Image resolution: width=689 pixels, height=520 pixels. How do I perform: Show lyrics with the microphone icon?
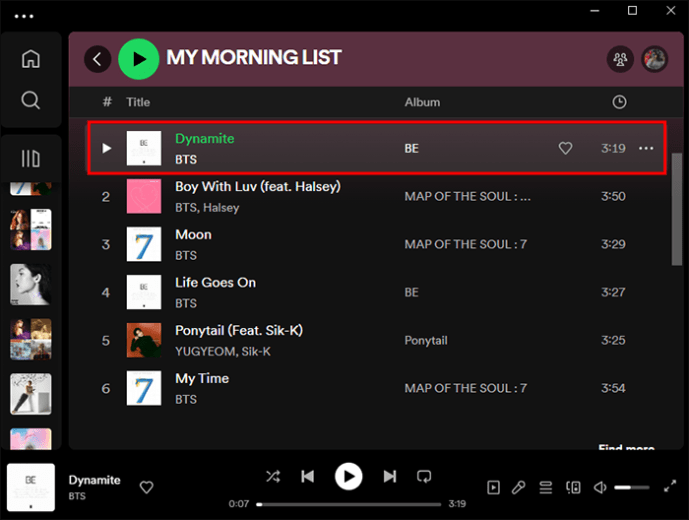point(519,487)
